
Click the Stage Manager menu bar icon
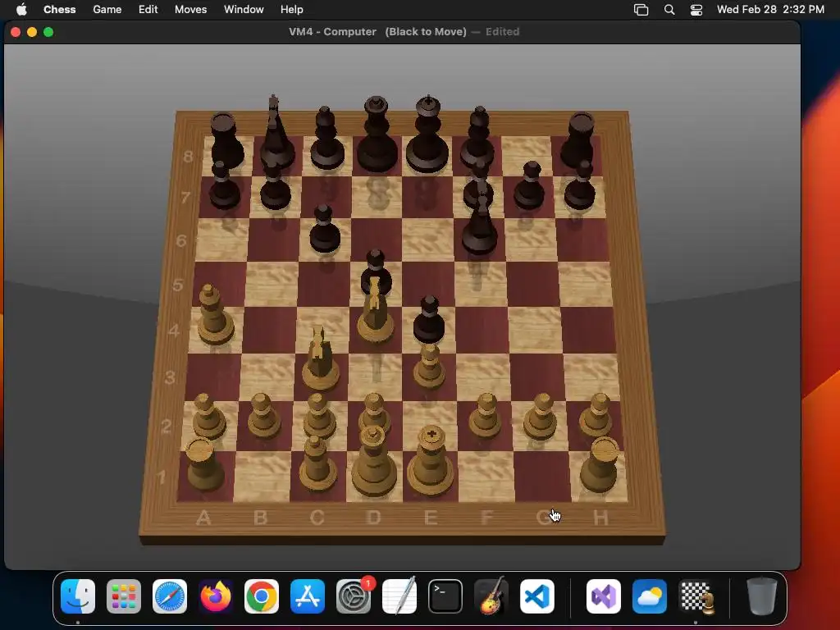[641, 10]
